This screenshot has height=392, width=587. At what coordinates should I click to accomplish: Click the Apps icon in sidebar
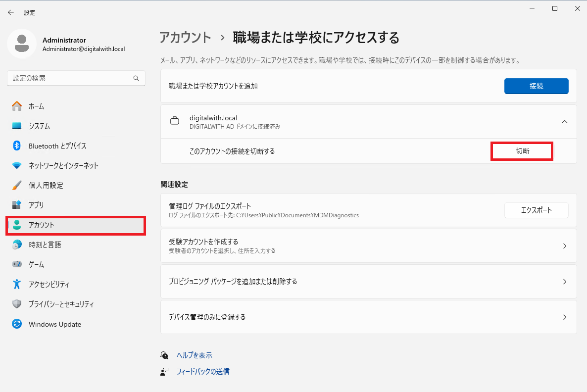click(17, 205)
